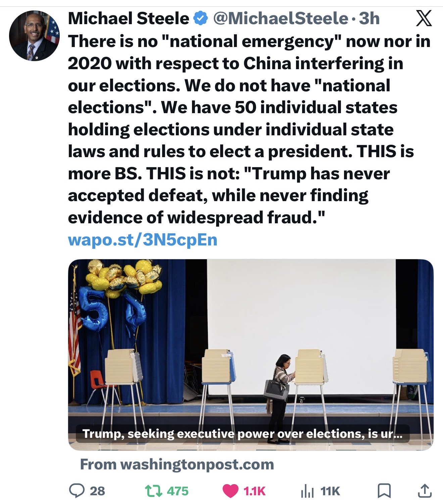The height and width of the screenshot is (504, 443).
Task: Click the tweet body text to expand
Action: click(235, 129)
